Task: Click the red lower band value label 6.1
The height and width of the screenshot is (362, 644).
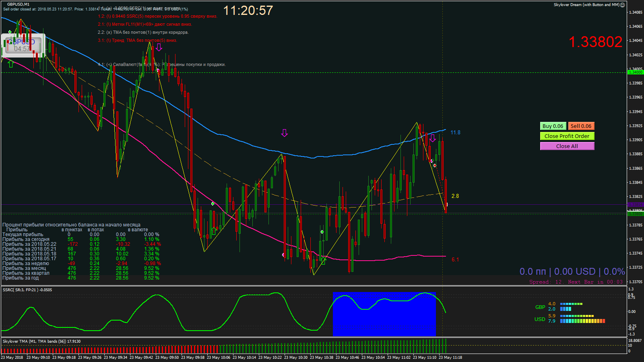Action: pos(455,259)
